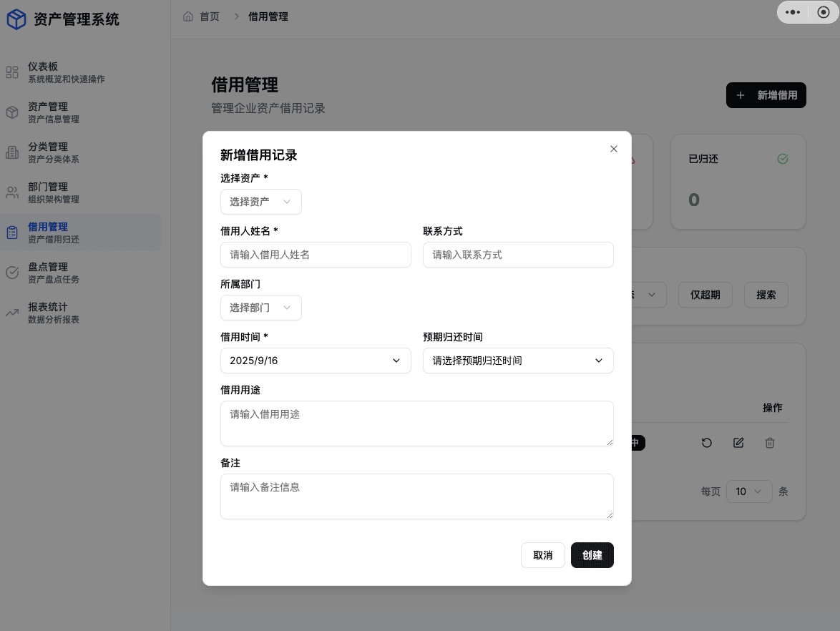Open the 借用时间 date picker showing 2025/9/16
840x631 pixels.
316,361
